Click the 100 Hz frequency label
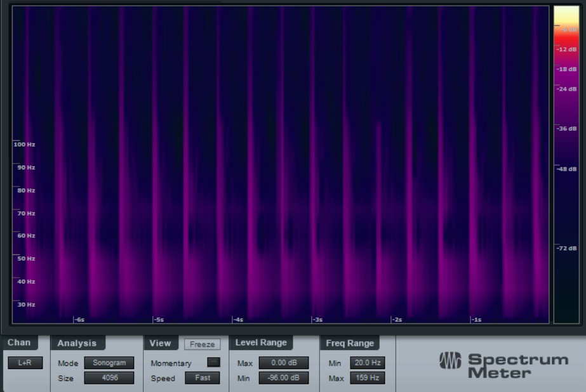The width and height of the screenshot is (586, 392). [24, 145]
